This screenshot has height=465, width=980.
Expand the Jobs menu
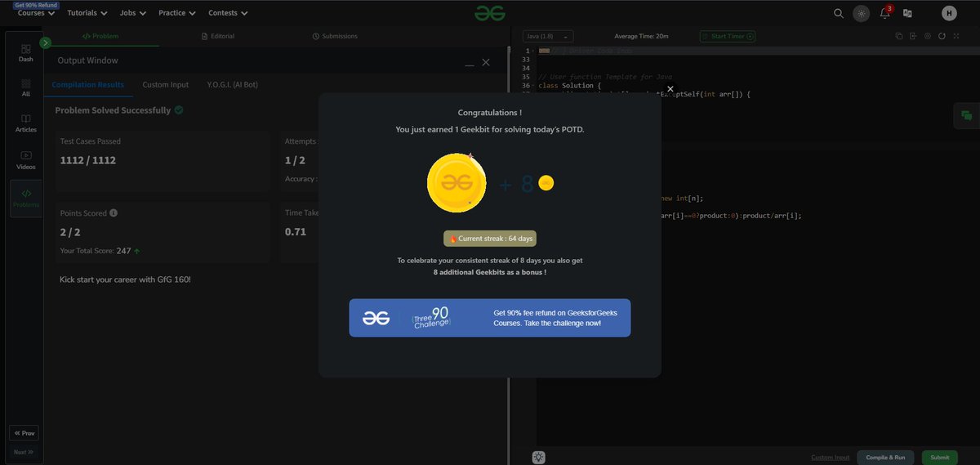(x=133, y=13)
